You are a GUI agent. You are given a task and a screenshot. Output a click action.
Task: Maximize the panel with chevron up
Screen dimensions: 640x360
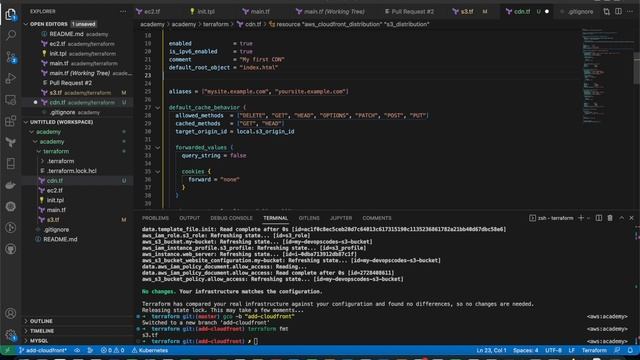click(x=621, y=218)
